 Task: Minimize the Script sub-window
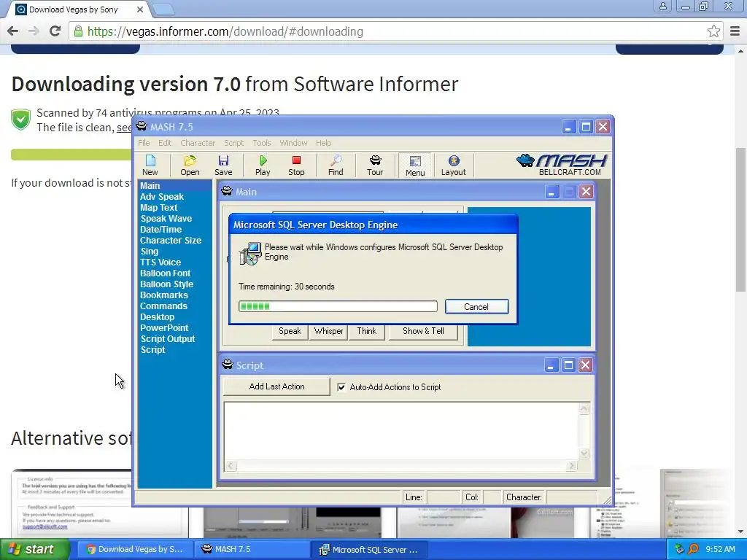[x=551, y=365]
